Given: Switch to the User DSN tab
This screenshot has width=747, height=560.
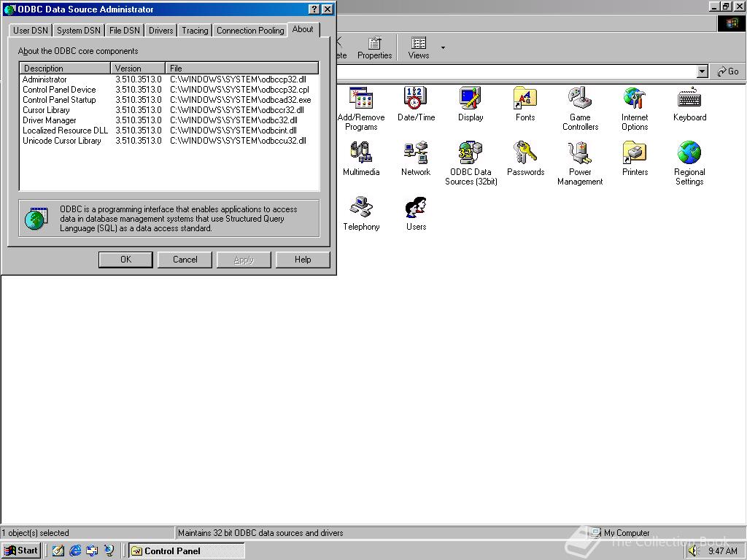Looking at the screenshot, I should [x=31, y=31].
